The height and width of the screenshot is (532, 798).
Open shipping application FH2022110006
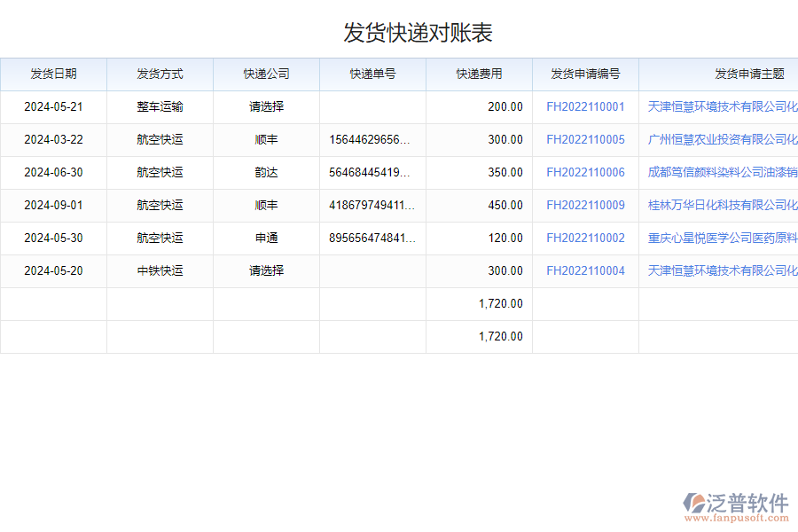586,172
